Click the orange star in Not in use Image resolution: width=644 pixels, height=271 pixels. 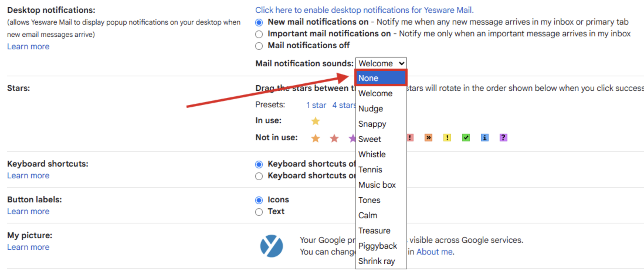click(x=315, y=138)
